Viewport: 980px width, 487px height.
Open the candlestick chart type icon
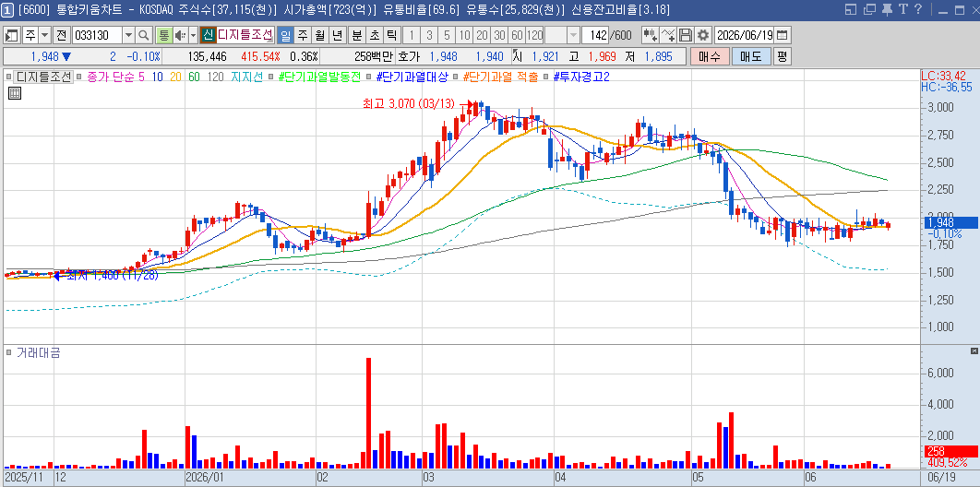coord(650,35)
